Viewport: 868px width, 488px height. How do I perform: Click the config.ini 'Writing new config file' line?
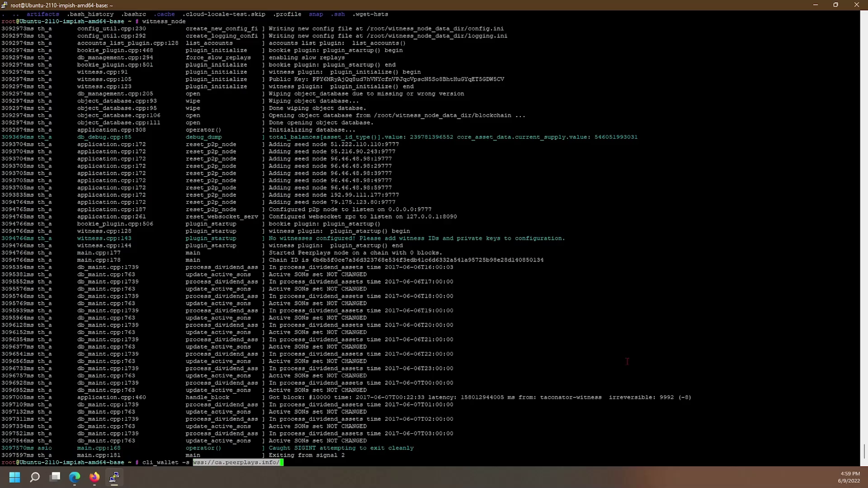386,29
